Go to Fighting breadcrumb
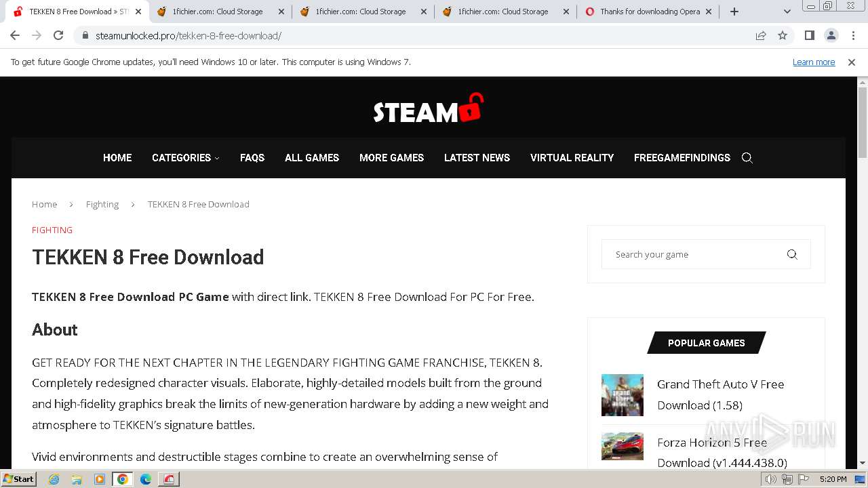868x488 pixels. click(102, 204)
